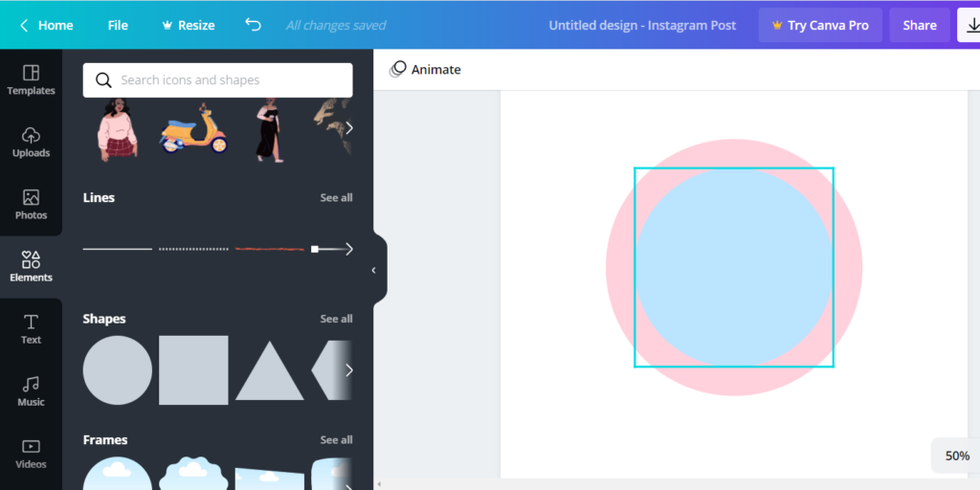The height and width of the screenshot is (490, 980).
Task: See all Shapes
Action: 336,319
